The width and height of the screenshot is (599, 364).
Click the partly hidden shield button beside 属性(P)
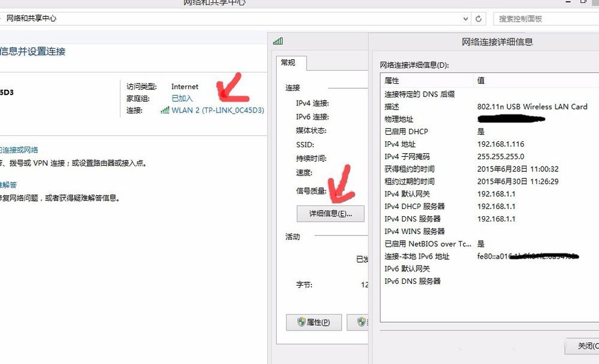tap(358, 322)
